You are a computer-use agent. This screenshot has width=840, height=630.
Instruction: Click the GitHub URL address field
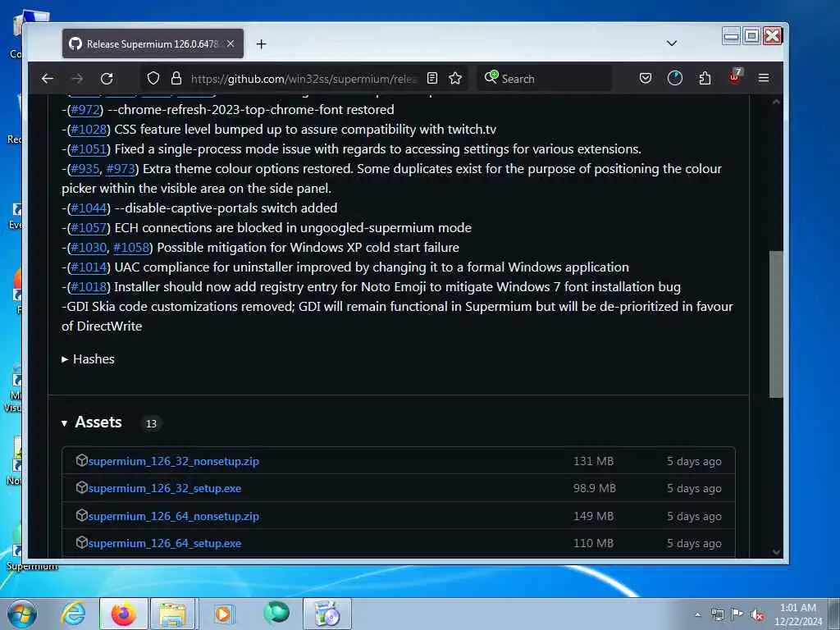(x=304, y=79)
